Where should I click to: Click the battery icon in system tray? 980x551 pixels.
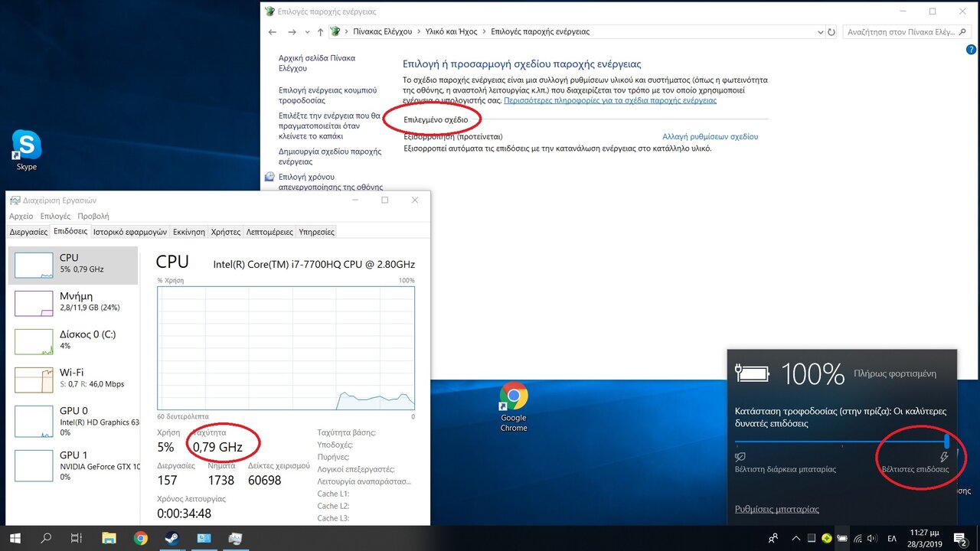[x=842, y=538]
